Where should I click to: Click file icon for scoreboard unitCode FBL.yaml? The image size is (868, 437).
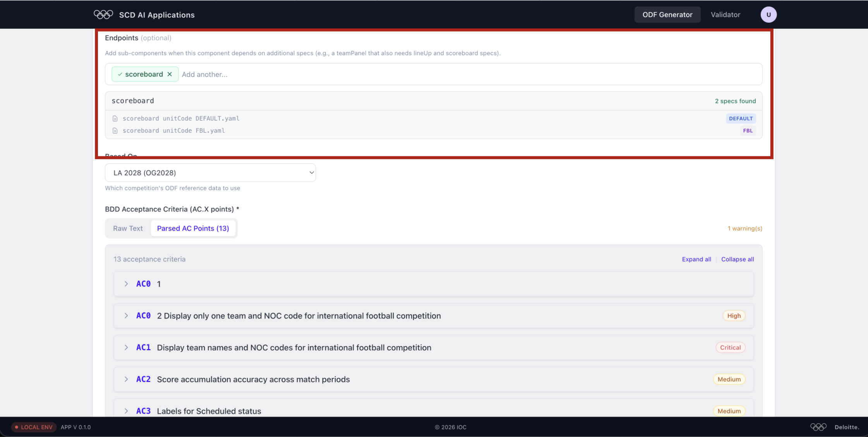(x=115, y=131)
